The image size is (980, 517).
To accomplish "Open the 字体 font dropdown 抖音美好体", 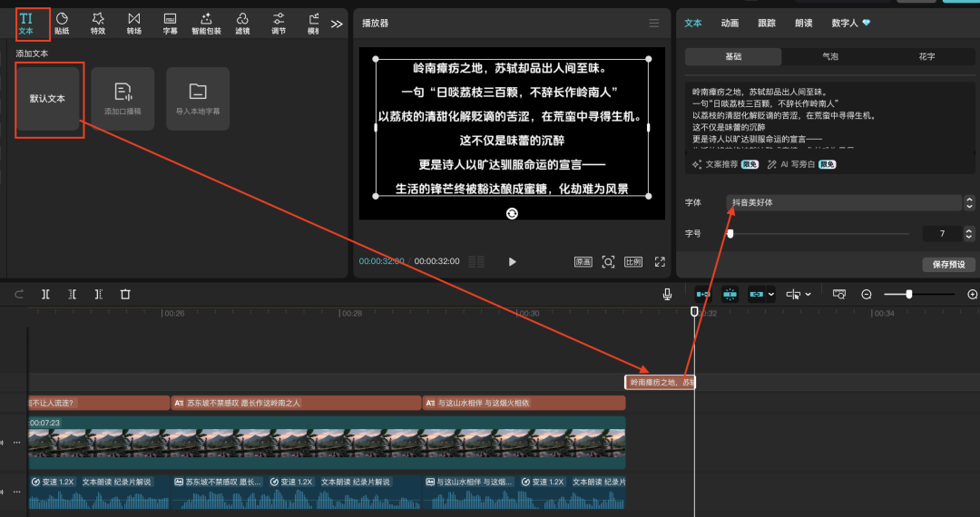I will (844, 202).
